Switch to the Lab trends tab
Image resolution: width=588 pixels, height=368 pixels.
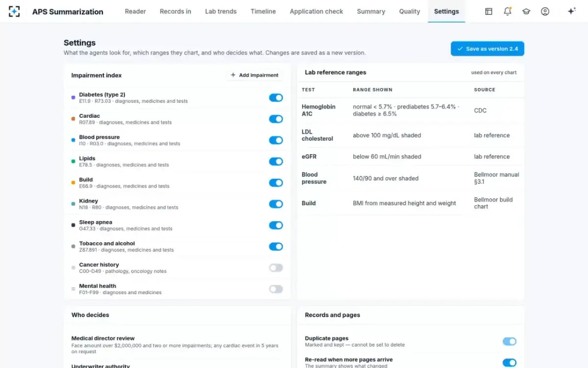[221, 11]
